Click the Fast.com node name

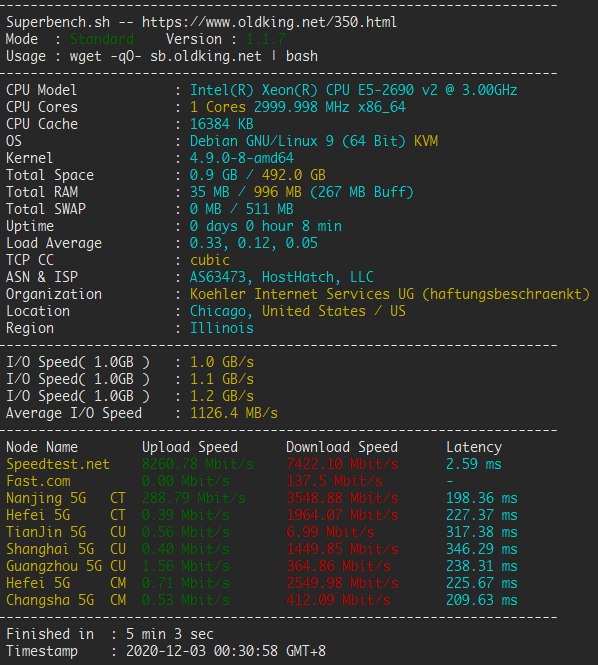pos(38,481)
